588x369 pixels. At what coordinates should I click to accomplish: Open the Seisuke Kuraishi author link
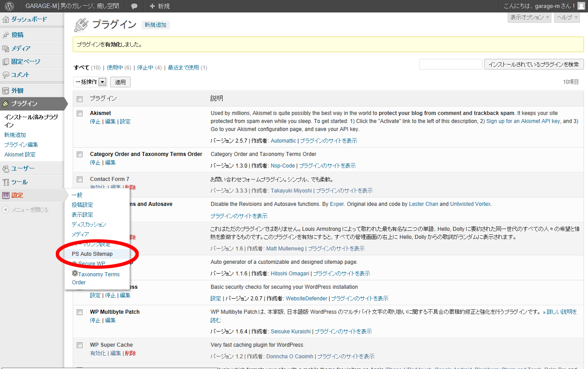pos(291,331)
